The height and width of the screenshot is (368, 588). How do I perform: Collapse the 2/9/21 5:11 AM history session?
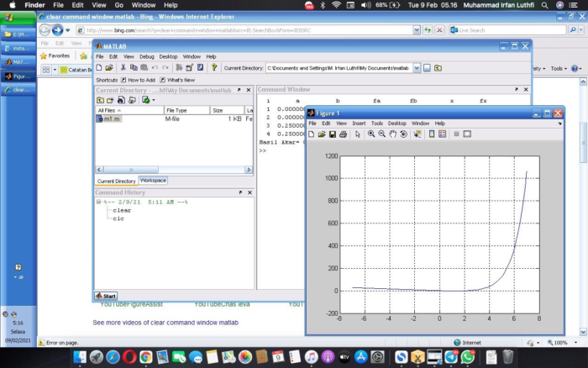click(98, 202)
